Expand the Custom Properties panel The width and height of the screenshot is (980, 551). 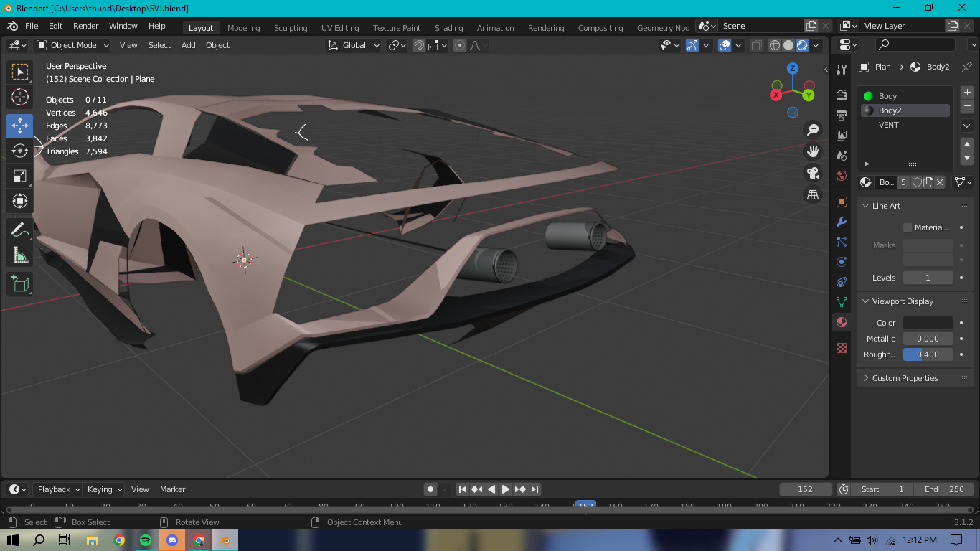(904, 378)
